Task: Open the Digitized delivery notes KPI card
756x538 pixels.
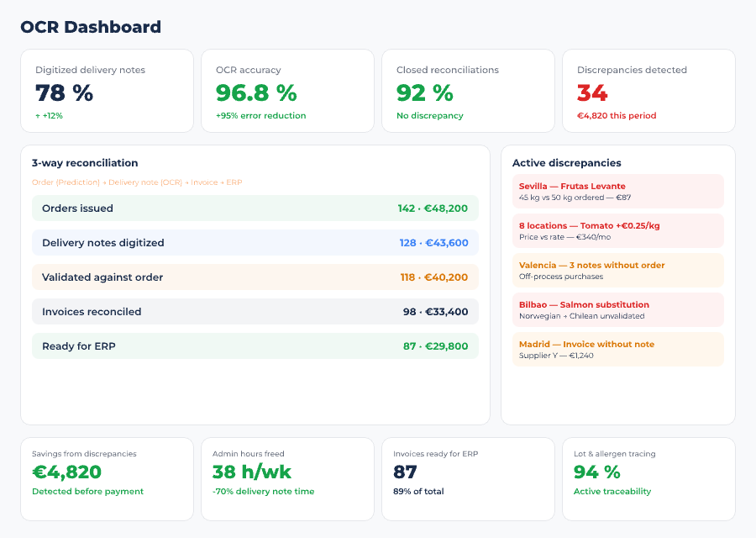Action: coord(107,90)
